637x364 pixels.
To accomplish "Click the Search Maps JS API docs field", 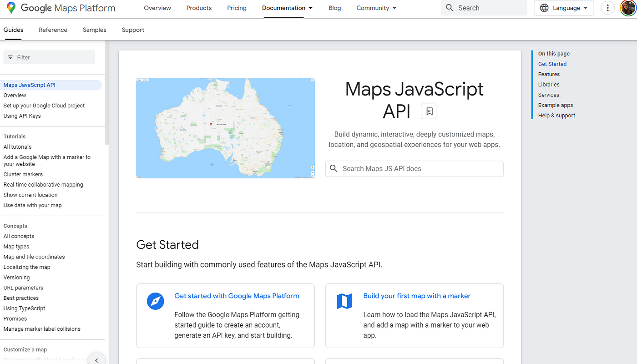I will (x=415, y=168).
